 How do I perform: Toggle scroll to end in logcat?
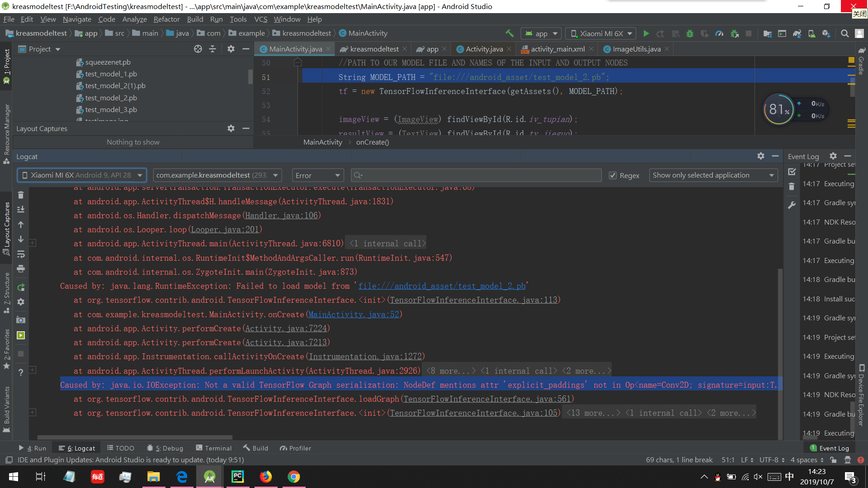point(21,209)
